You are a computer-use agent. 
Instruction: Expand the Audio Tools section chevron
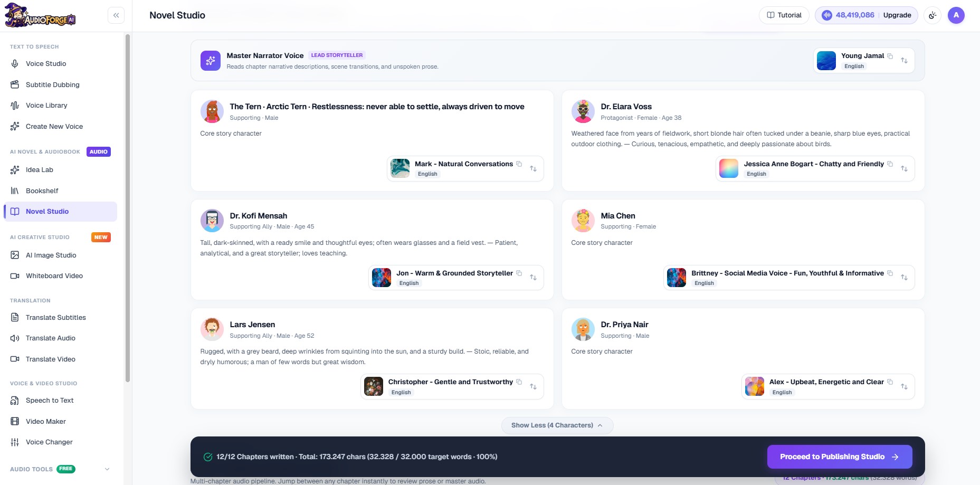click(x=107, y=469)
